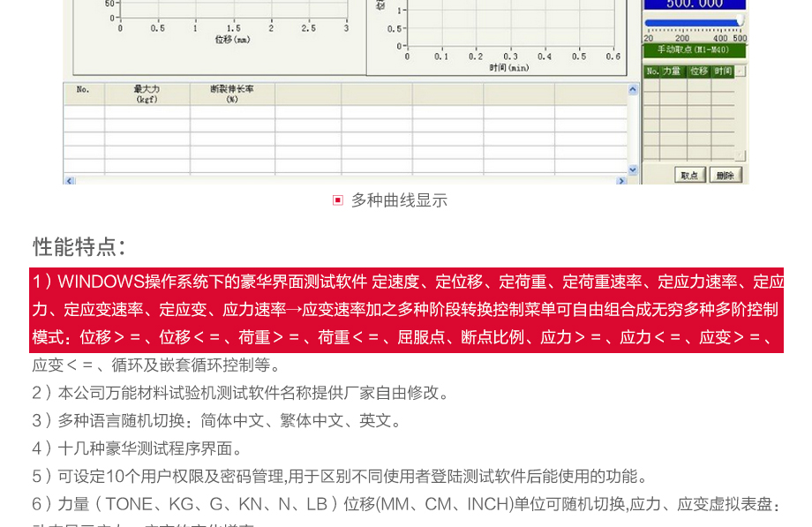Click the 位移 column header in points table
812x527 pixels.
click(x=699, y=72)
